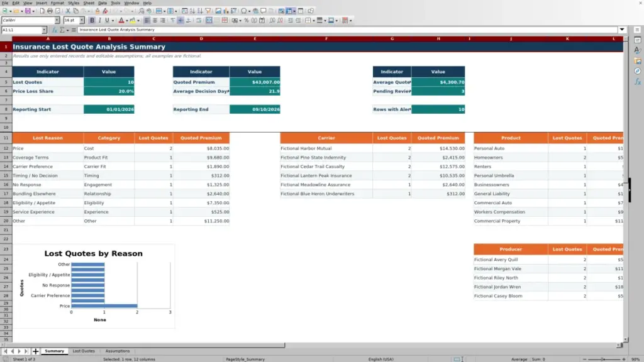This screenshot has height=362, width=644.
Task: Click the Merge and Center Cells icon
Action: [209, 21]
